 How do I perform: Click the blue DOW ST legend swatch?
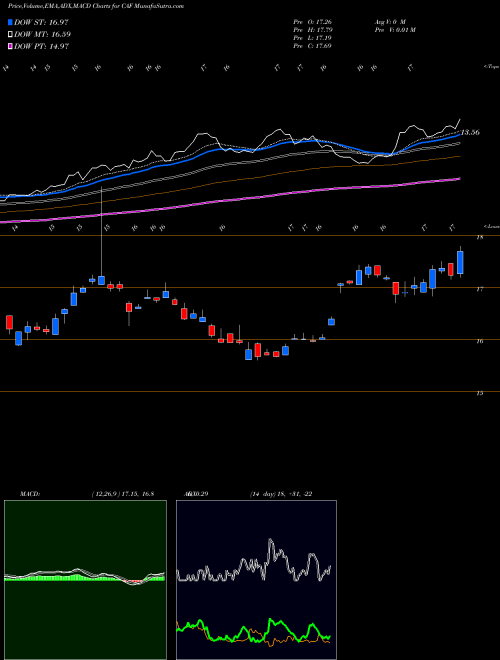tap(10, 22)
